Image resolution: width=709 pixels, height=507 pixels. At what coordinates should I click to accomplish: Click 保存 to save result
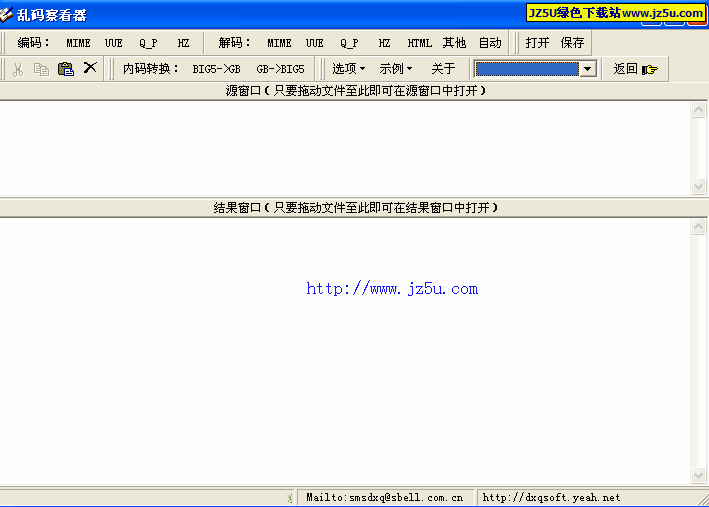pyautogui.click(x=572, y=43)
